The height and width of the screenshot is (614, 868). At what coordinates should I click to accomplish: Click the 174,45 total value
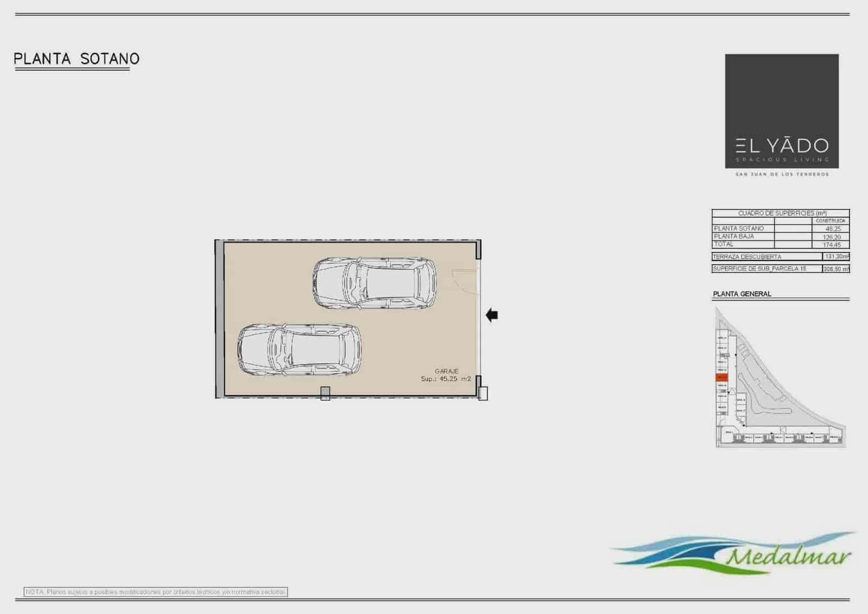(832, 245)
